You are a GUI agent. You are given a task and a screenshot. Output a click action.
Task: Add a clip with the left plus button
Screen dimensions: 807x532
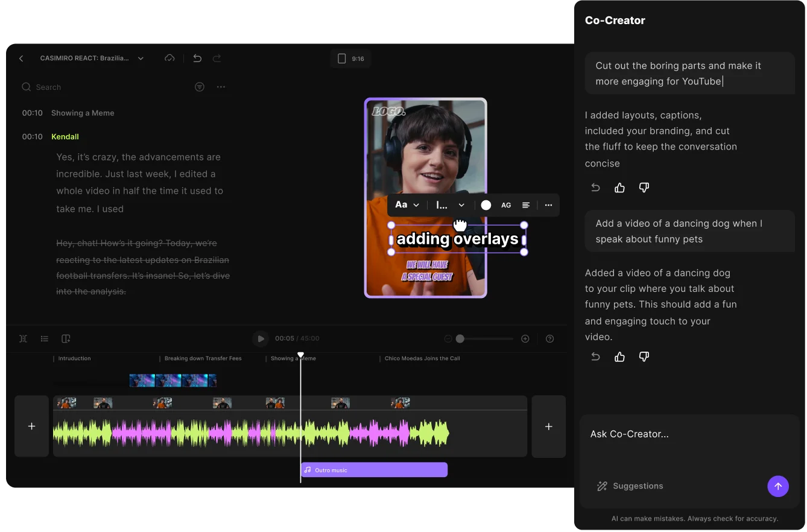click(x=32, y=426)
